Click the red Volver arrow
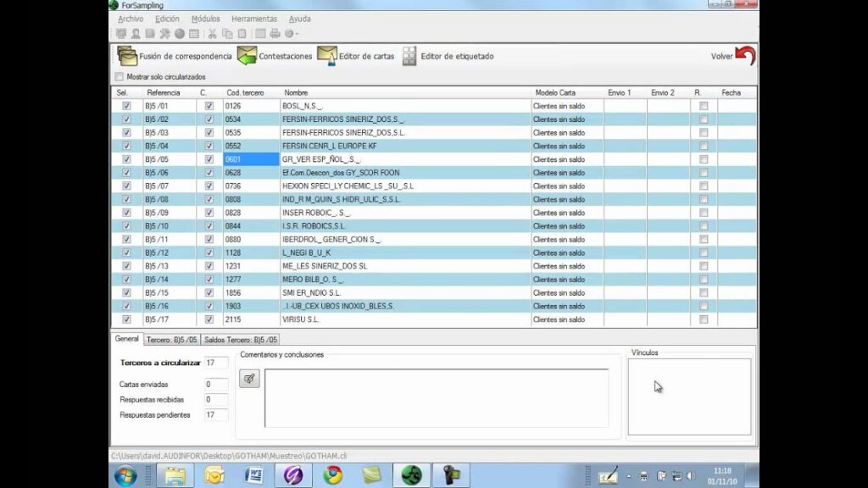Screen dimensions: 868x488 click(744, 56)
